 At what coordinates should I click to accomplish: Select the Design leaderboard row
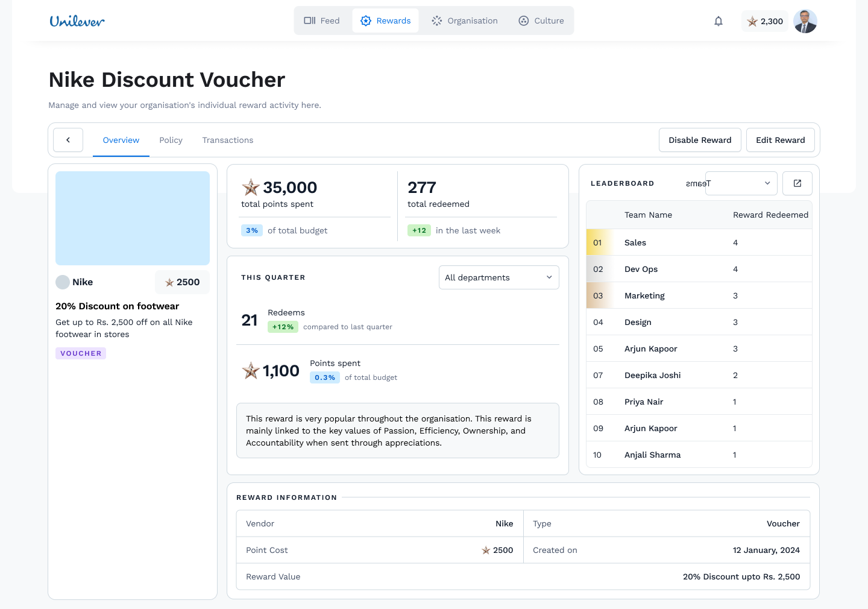699,322
